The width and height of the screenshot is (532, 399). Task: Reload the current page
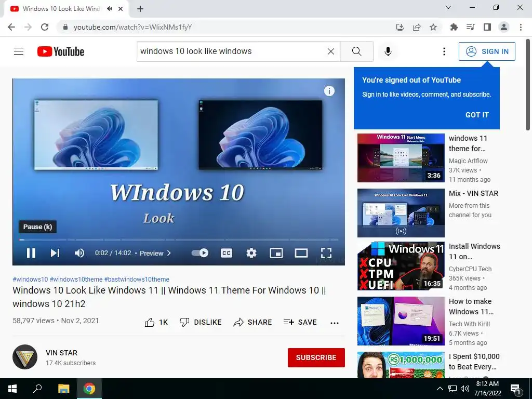point(45,27)
